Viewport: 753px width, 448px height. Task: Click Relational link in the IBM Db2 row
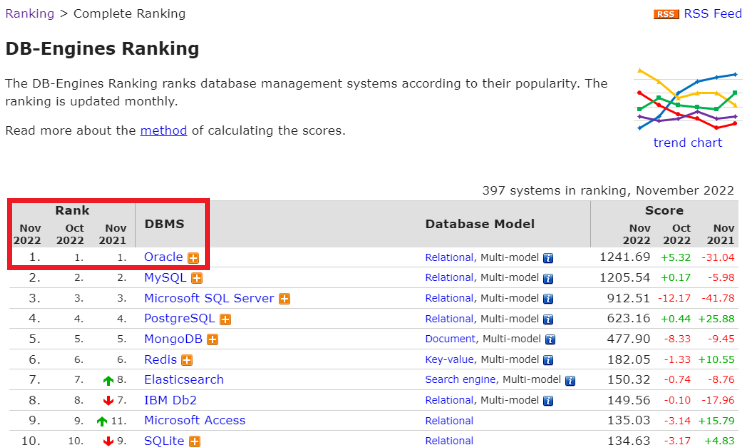click(x=449, y=400)
